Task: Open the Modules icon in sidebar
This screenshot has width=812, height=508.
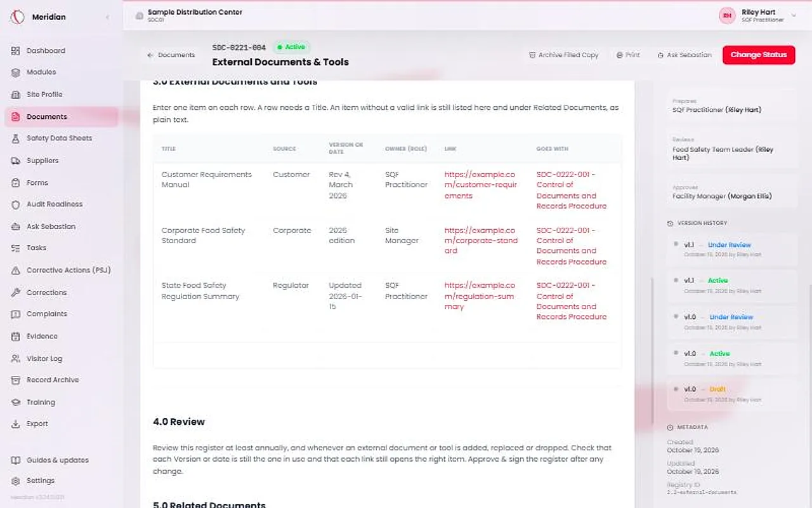Action: tap(16, 72)
